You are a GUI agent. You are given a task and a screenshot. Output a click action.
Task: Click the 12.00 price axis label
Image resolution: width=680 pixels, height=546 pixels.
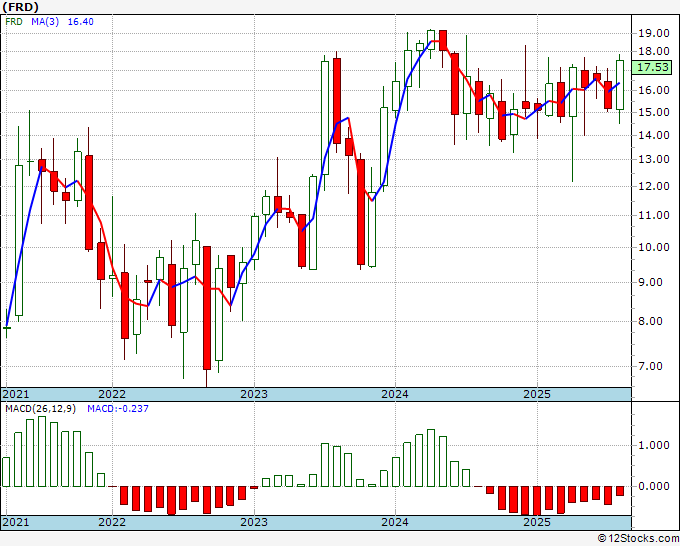pyautogui.click(x=654, y=186)
